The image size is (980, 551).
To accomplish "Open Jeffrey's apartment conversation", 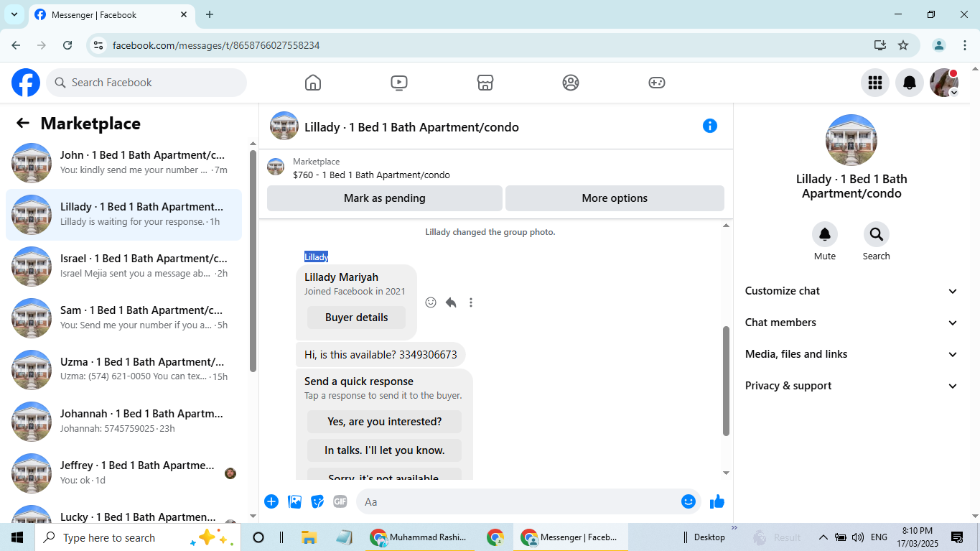I will click(123, 473).
